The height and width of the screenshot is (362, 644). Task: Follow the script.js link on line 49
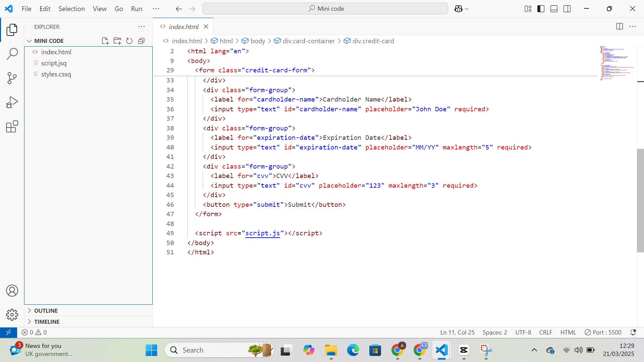tap(263, 233)
